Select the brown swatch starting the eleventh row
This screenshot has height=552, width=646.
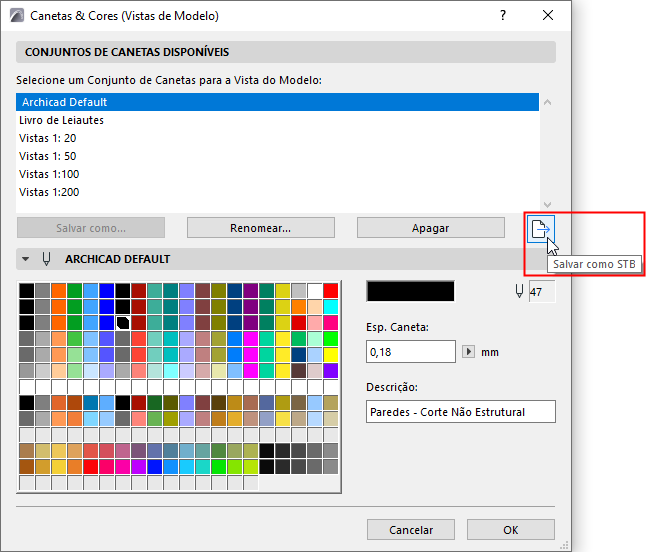pyautogui.click(x=27, y=451)
